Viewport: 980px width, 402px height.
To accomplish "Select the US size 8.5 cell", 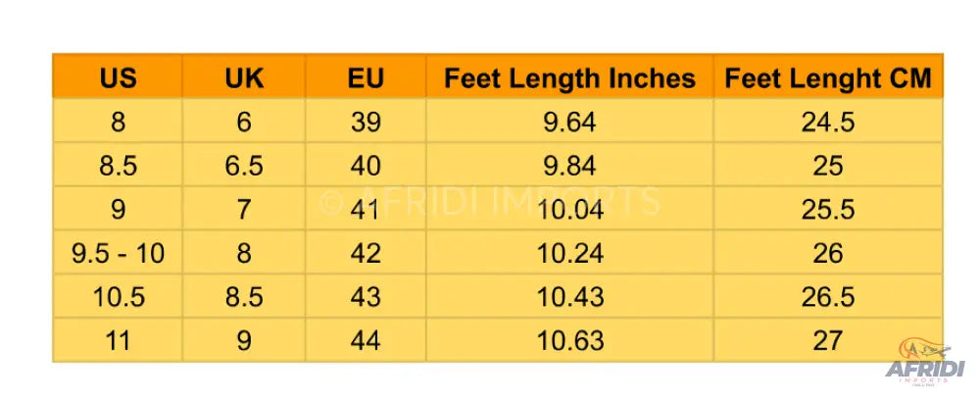I will point(119,166).
